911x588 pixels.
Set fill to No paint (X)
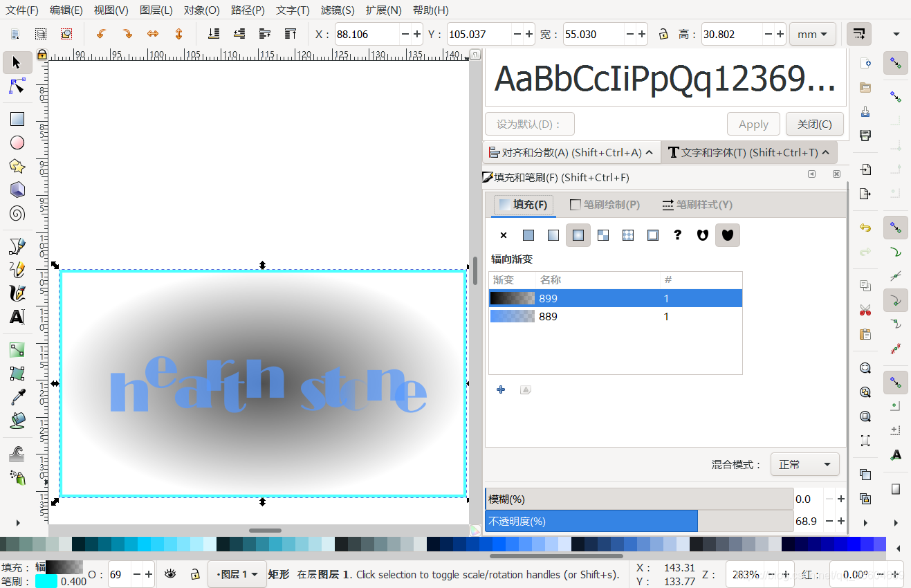click(504, 235)
